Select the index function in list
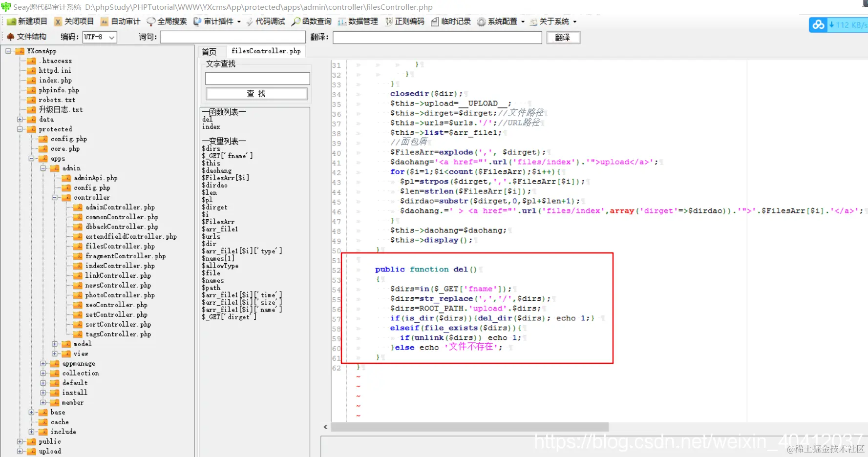Screen dimensions: 868x457 [211, 126]
